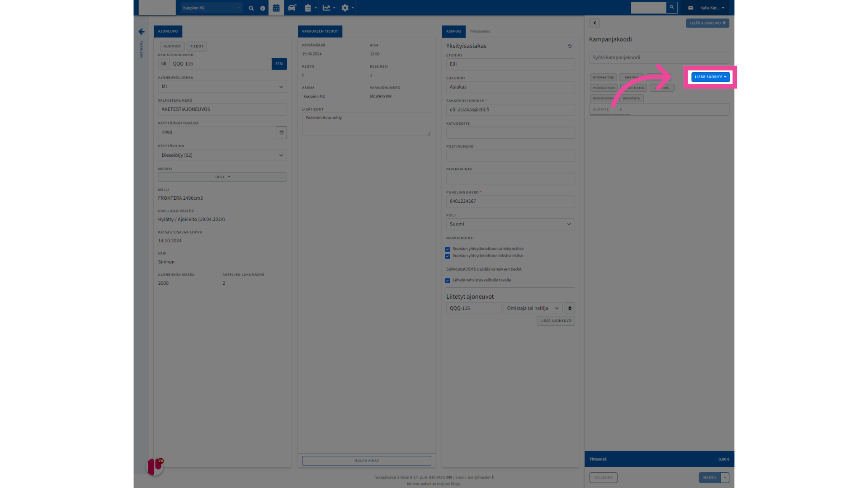Click the Katuosoite field
The height and width of the screenshot is (488, 868).
(x=510, y=132)
